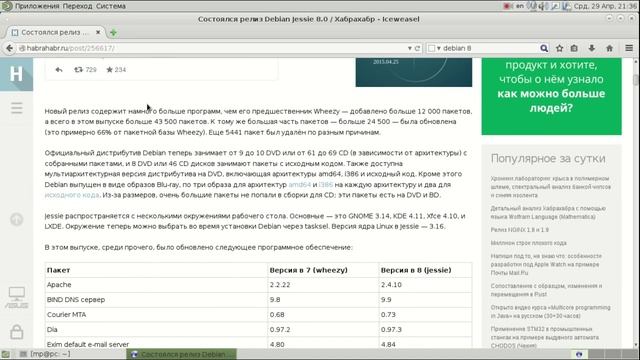This screenshot has width=640, height=360.
Task: Select the 'Состоялся релиз' browser tab
Action: pyautogui.click(x=56, y=32)
